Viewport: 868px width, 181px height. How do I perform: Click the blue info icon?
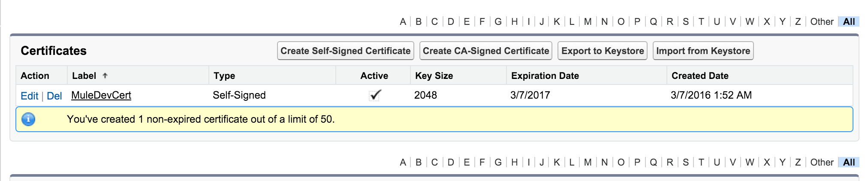(28, 119)
